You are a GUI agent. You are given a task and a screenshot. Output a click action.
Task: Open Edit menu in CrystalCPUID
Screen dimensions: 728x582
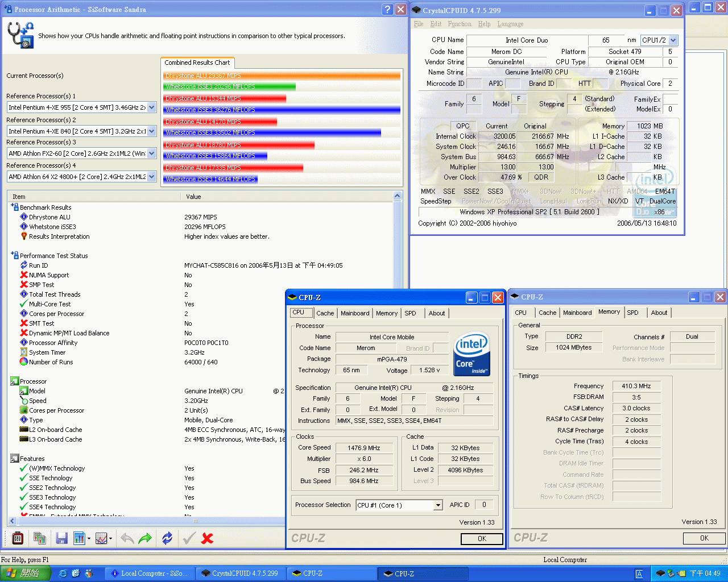[436, 24]
